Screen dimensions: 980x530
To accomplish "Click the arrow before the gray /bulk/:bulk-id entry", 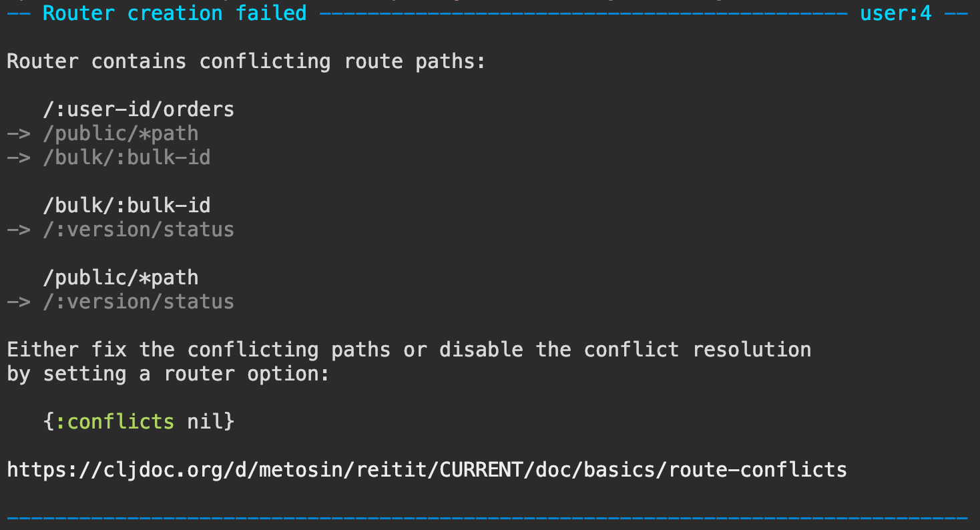I will click(x=19, y=158).
